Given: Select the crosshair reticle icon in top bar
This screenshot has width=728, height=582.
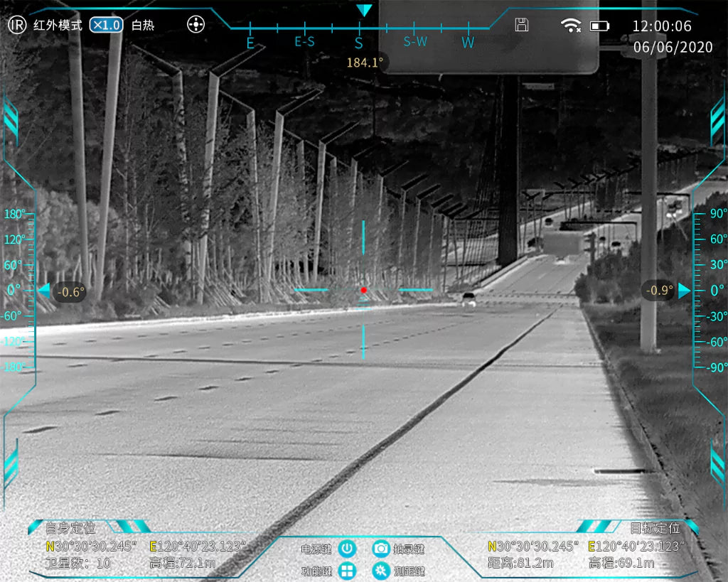Looking at the screenshot, I should pos(196,25).
